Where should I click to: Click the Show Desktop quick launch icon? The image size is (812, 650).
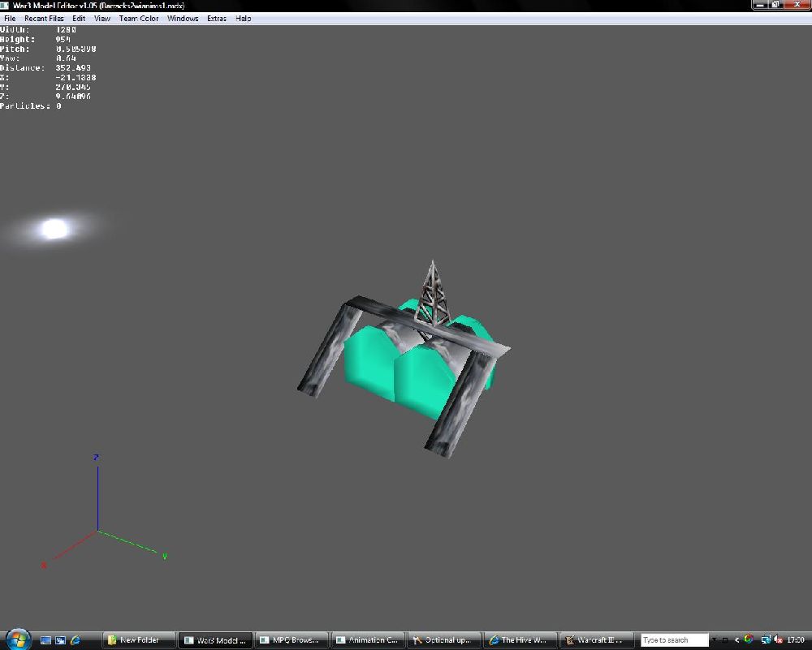coord(45,640)
